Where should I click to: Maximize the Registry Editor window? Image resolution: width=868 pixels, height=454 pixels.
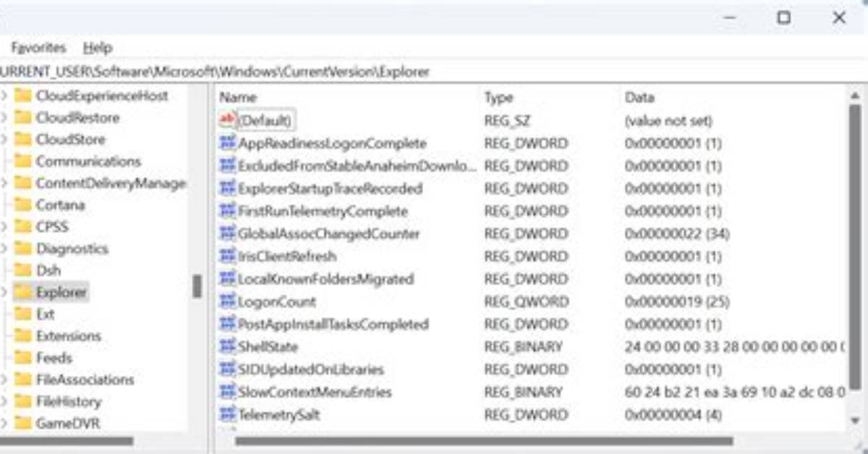(783, 18)
